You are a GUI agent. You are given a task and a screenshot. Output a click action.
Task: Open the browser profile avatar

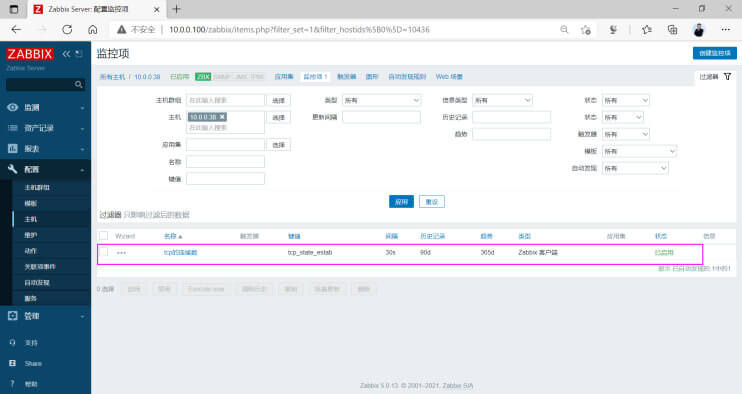[699, 30]
